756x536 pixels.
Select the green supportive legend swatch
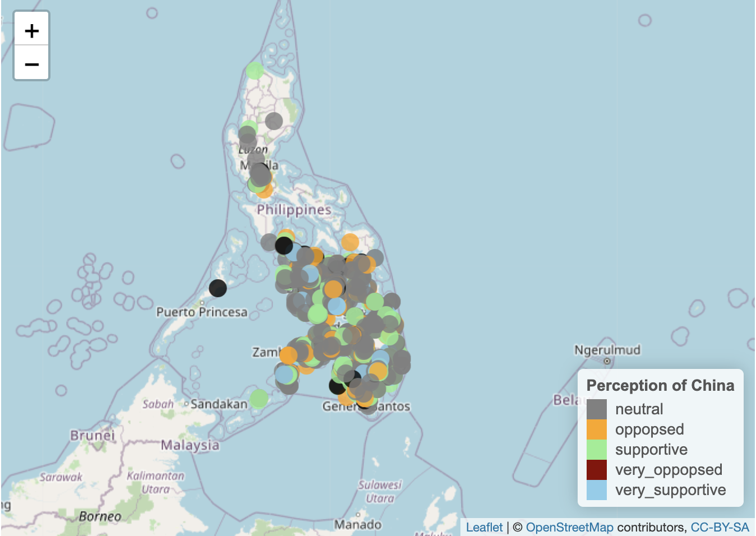(x=596, y=450)
